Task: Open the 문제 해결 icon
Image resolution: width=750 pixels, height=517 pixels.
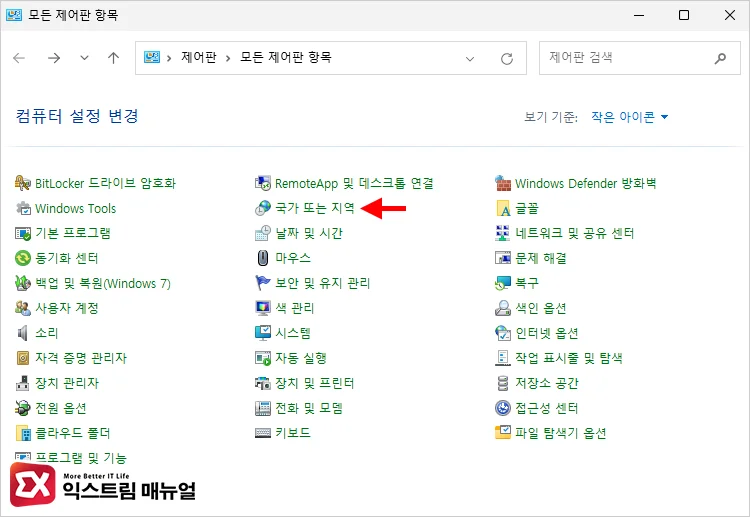Action: click(503, 258)
